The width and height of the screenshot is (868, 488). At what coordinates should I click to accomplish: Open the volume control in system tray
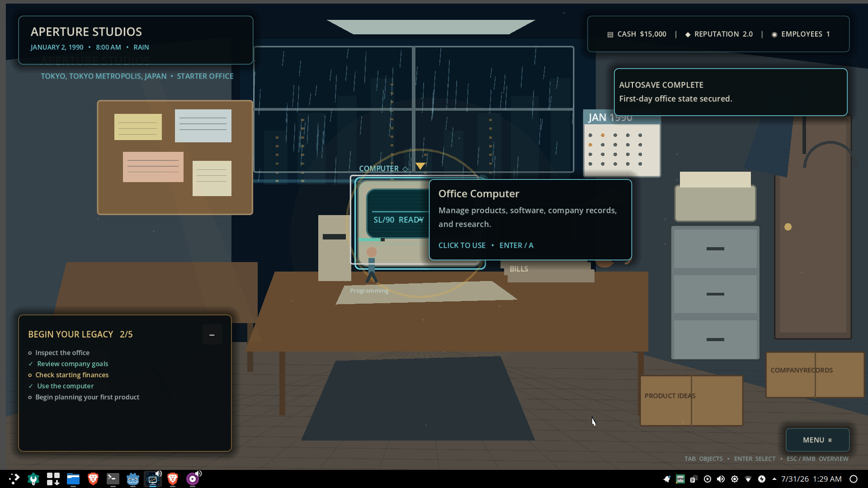coord(721,479)
